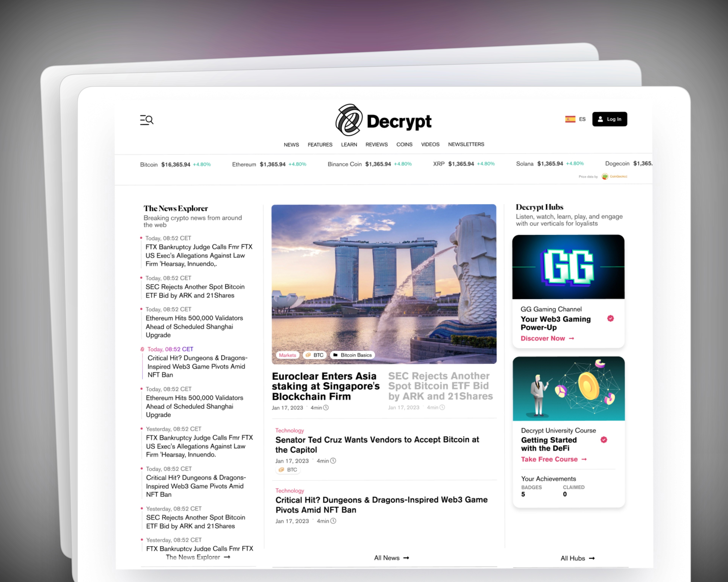Click the badge on Decrypt University card
Screen dimensions: 728x582
(x=604, y=440)
